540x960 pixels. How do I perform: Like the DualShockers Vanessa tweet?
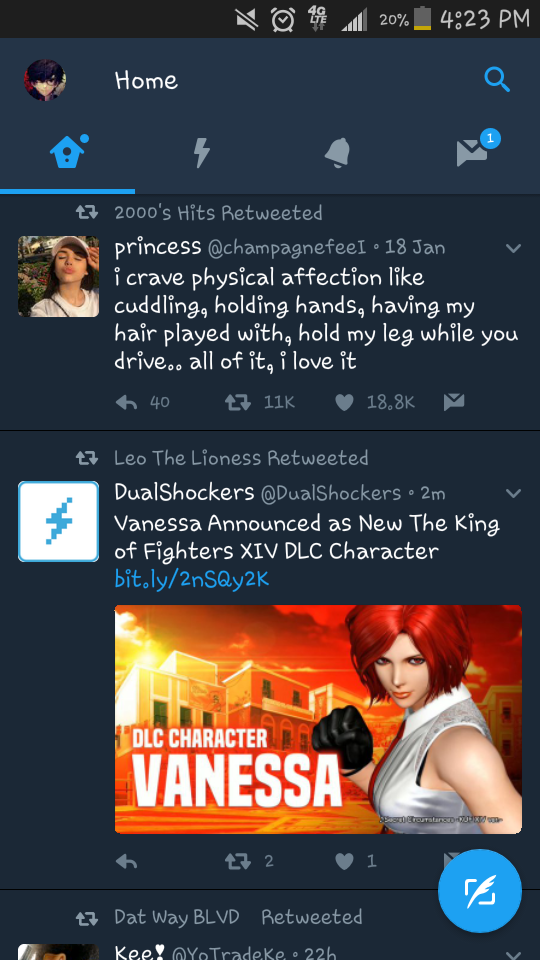(345, 861)
